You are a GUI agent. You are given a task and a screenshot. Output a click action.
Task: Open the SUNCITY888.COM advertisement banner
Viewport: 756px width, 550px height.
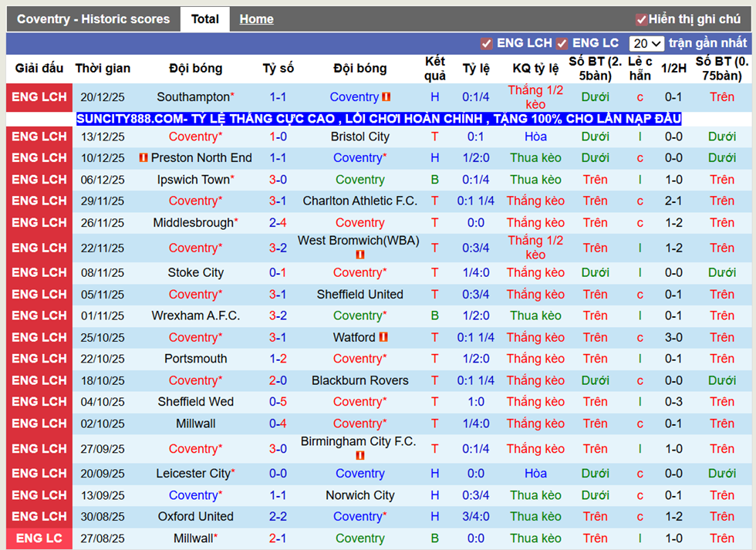379,119
